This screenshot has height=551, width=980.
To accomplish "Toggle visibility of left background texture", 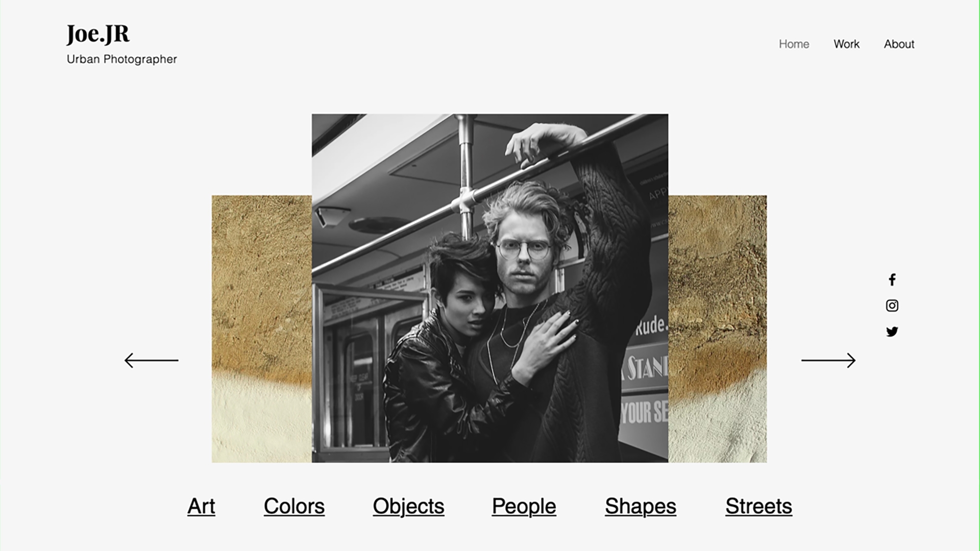I will [x=262, y=330].
